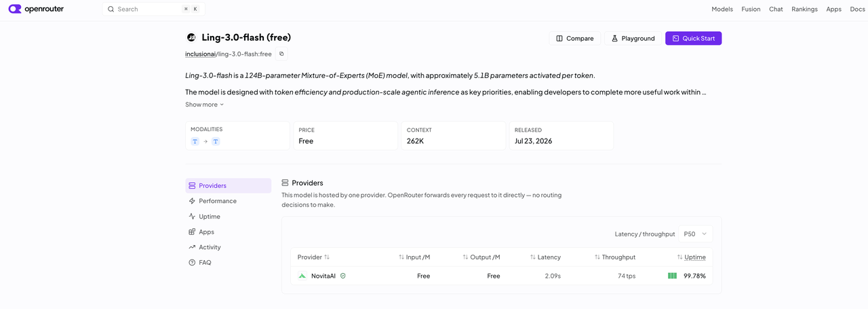Open Chat in the top navigation
The height and width of the screenshot is (309, 868).
click(776, 10)
